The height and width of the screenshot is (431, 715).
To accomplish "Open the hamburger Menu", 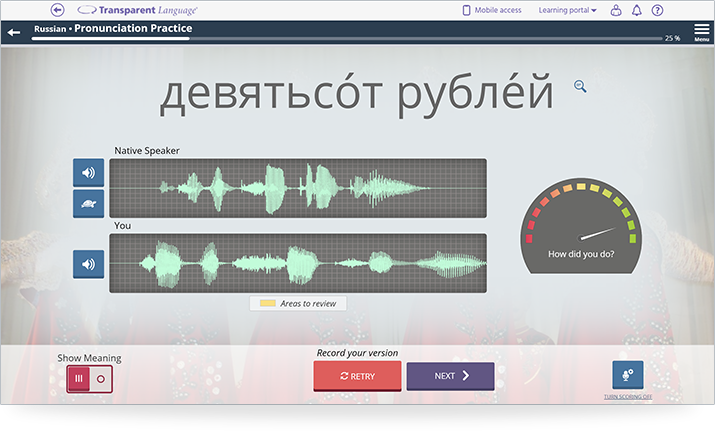I will coord(701,32).
